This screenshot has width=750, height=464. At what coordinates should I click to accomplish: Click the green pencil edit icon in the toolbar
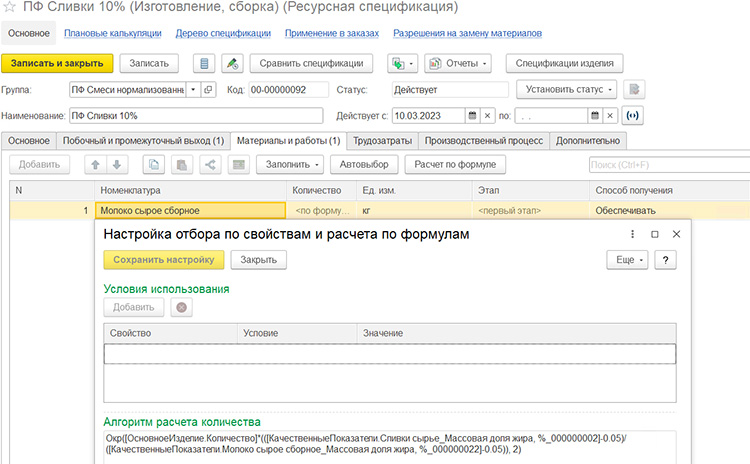(232, 63)
